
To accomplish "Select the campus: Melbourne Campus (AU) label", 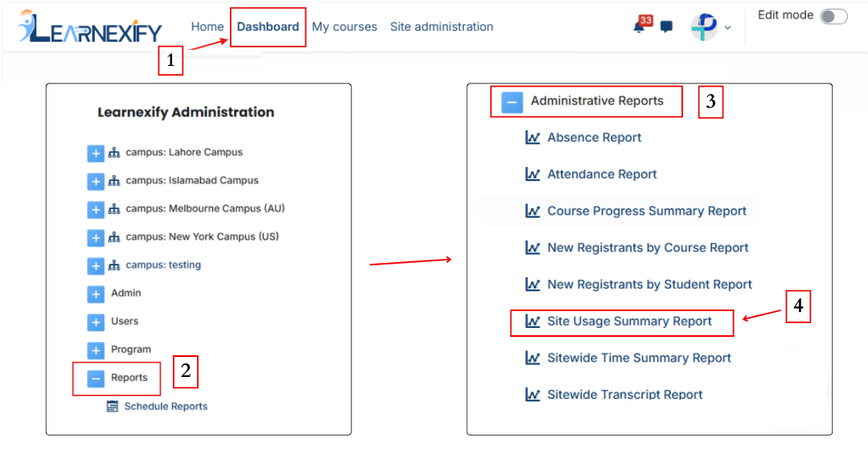I will click(206, 209).
